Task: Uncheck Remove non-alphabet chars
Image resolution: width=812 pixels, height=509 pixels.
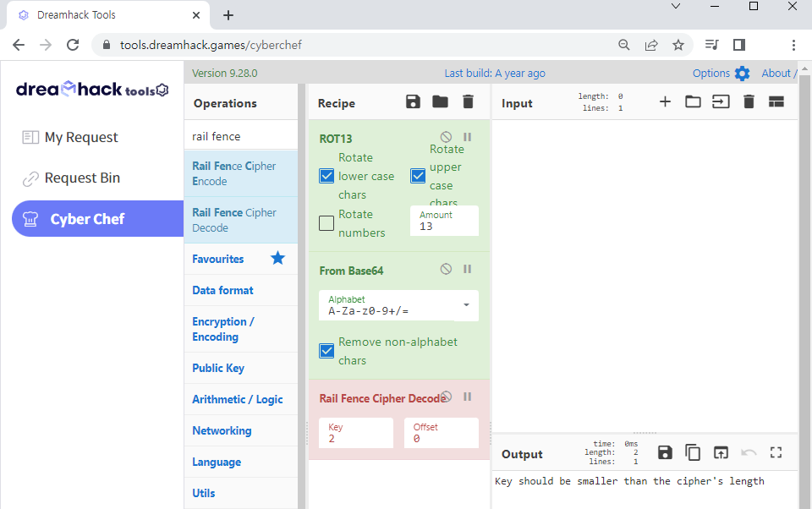Action: (326, 351)
